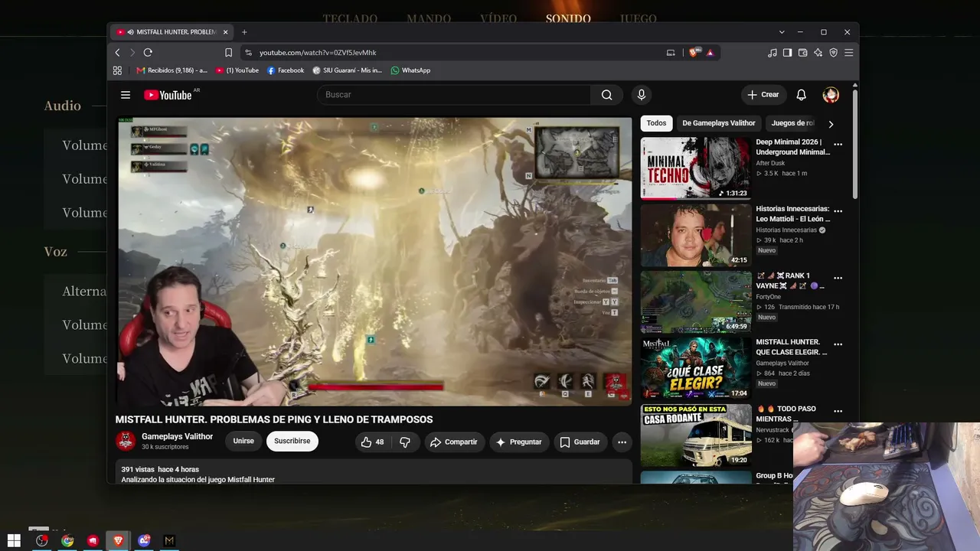980x551 pixels.
Task: Open Brave Rewards triangle icon
Action: click(x=710, y=53)
